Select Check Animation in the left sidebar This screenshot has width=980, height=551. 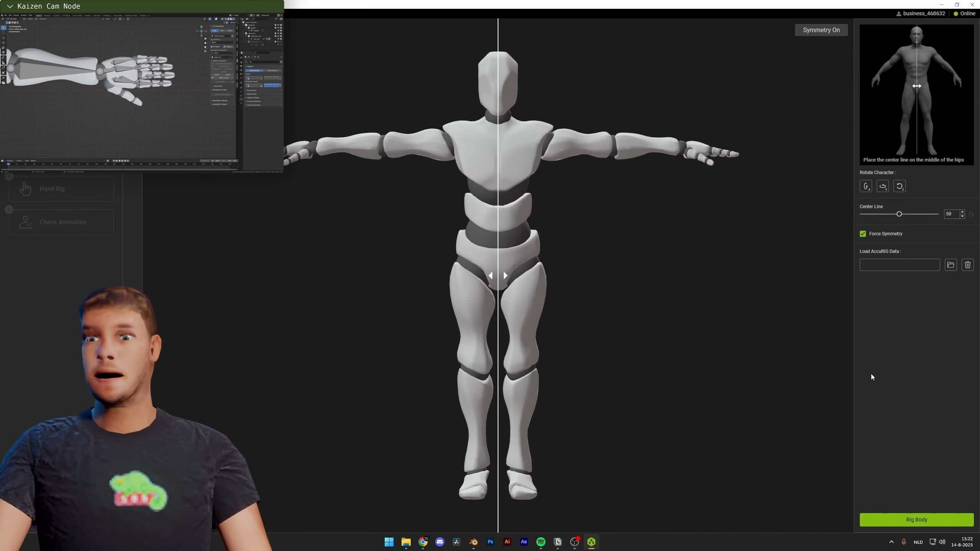tap(61, 222)
